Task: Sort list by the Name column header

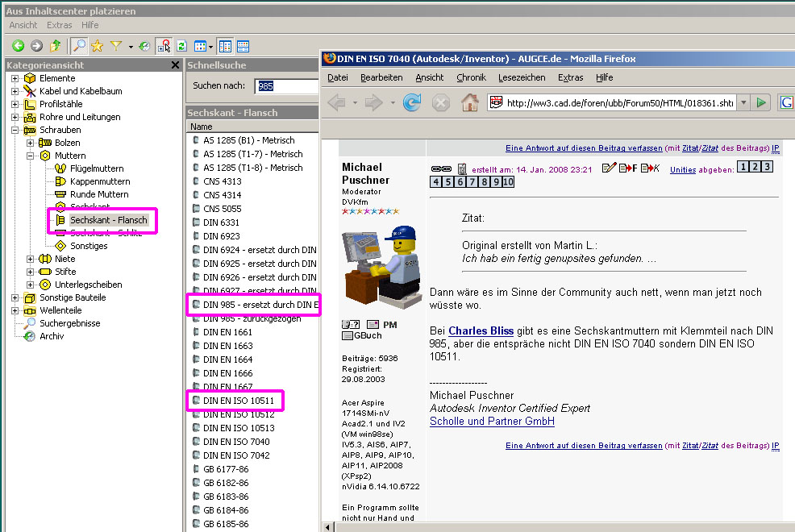Action: [252, 127]
